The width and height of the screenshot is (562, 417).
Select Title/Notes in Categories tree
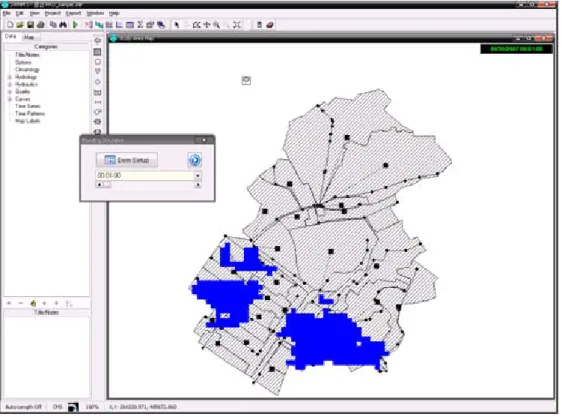tap(27, 55)
